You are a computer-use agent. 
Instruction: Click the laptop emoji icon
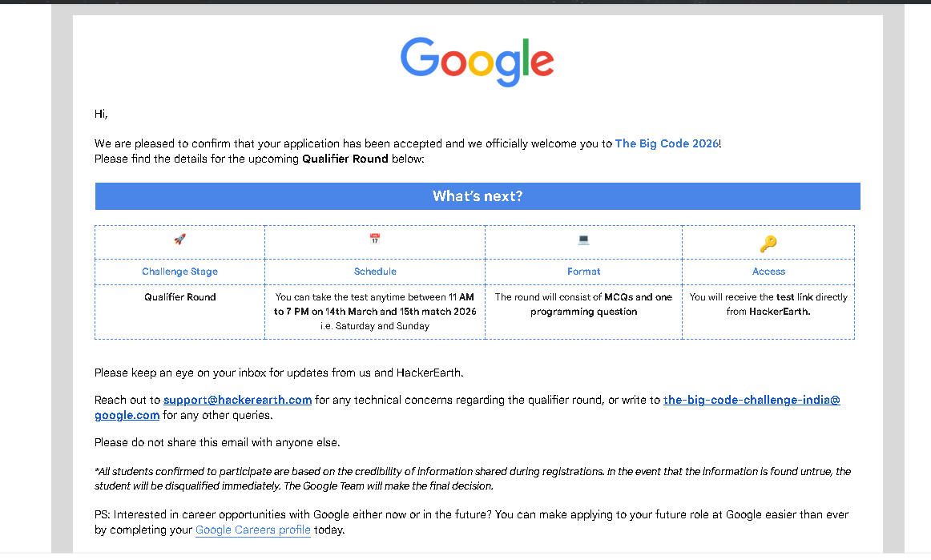583,240
